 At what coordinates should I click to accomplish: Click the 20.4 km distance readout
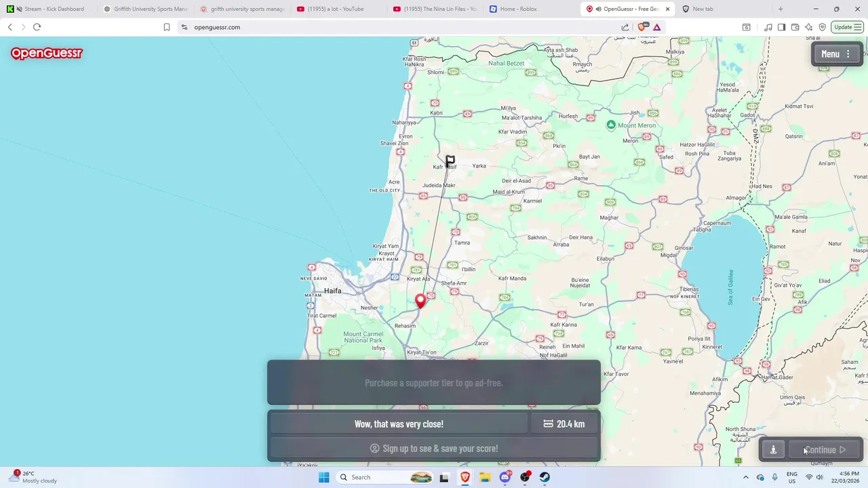[x=564, y=424]
